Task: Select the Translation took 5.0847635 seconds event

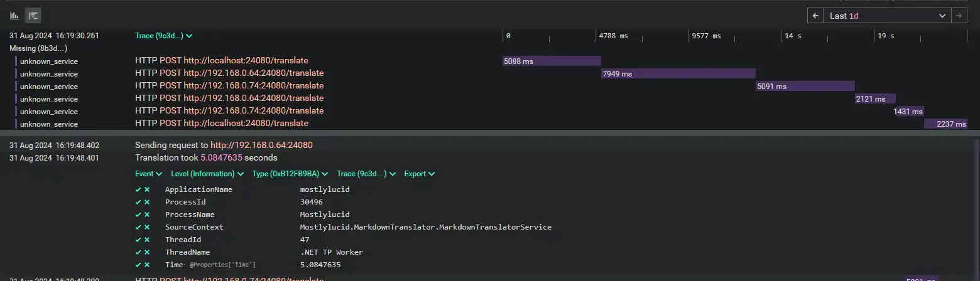Action: pyautogui.click(x=206, y=157)
